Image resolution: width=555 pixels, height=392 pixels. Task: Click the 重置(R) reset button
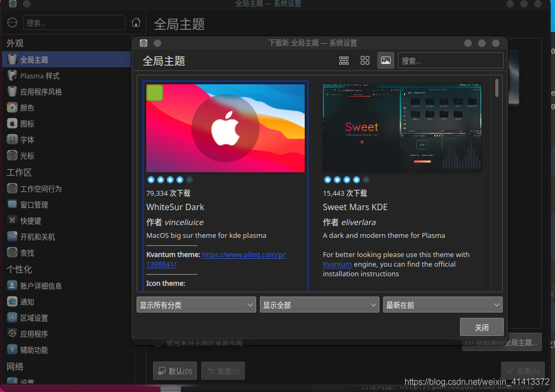(223, 371)
